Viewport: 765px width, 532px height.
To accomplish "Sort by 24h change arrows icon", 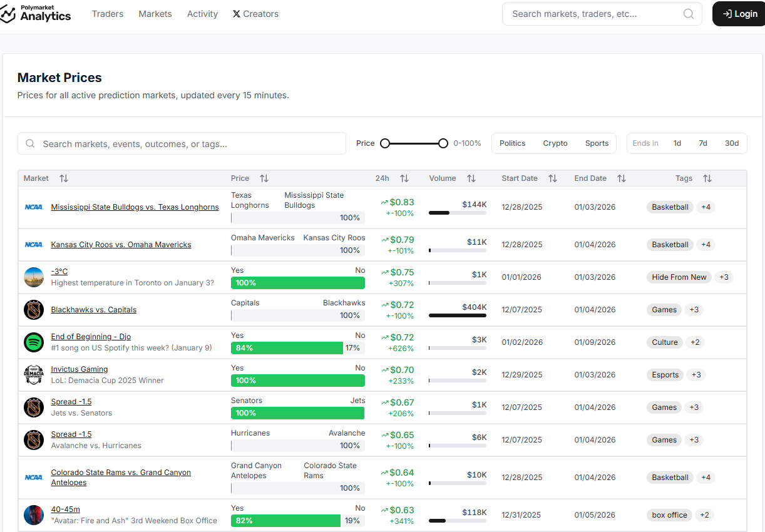I will tap(404, 178).
